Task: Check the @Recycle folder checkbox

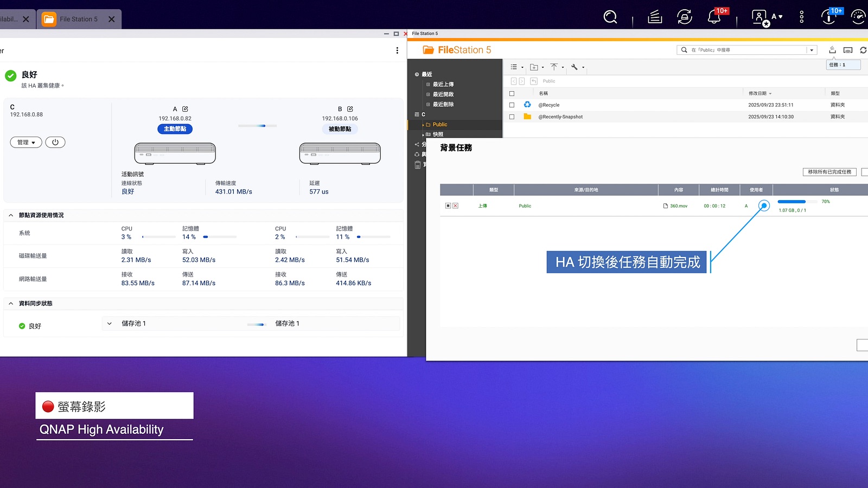Action: (x=512, y=105)
